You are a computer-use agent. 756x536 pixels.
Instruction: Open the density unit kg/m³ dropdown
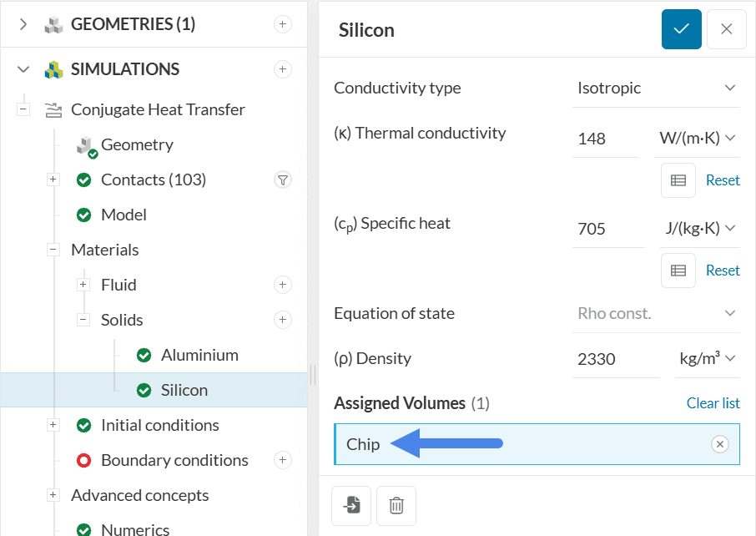click(708, 359)
